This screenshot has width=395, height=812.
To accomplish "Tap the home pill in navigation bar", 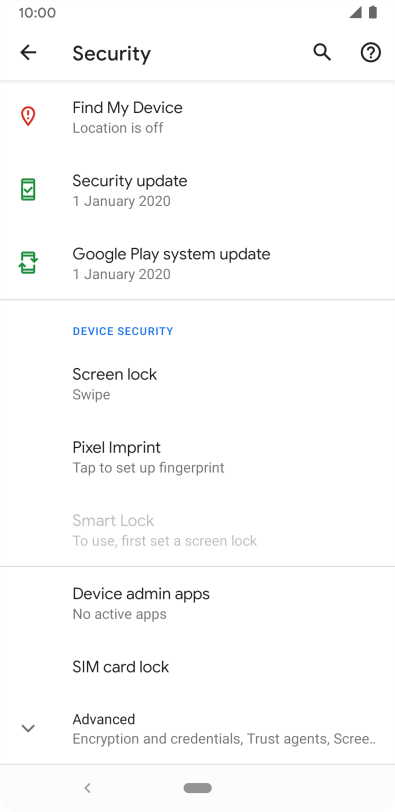I will (197, 788).
